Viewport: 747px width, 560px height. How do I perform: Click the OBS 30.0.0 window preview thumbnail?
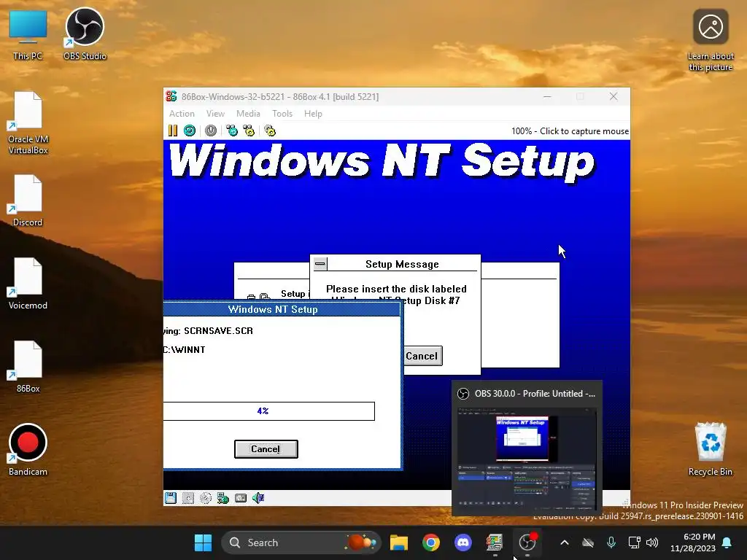527,459
